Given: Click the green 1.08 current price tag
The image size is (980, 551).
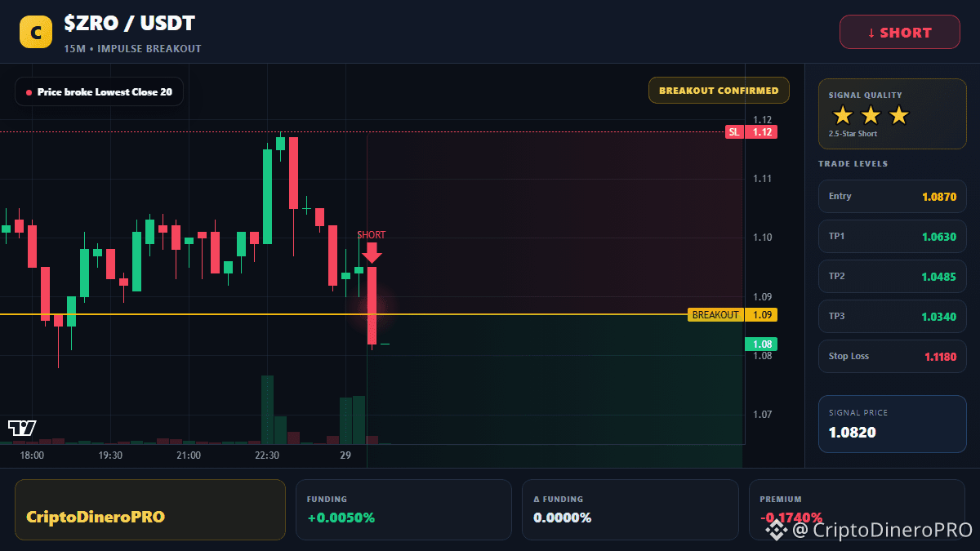Looking at the screenshot, I should [x=761, y=344].
